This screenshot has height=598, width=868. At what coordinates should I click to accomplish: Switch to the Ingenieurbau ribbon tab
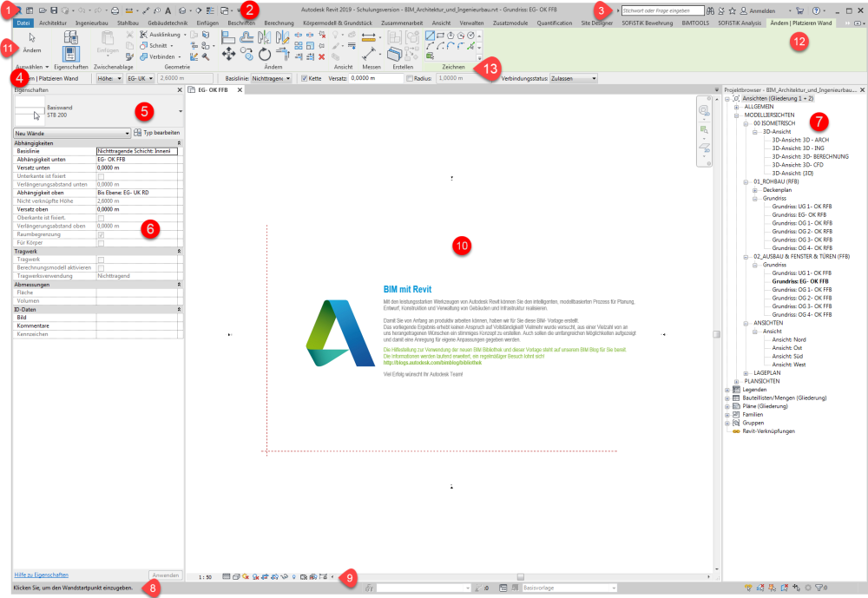coord(92,23)
